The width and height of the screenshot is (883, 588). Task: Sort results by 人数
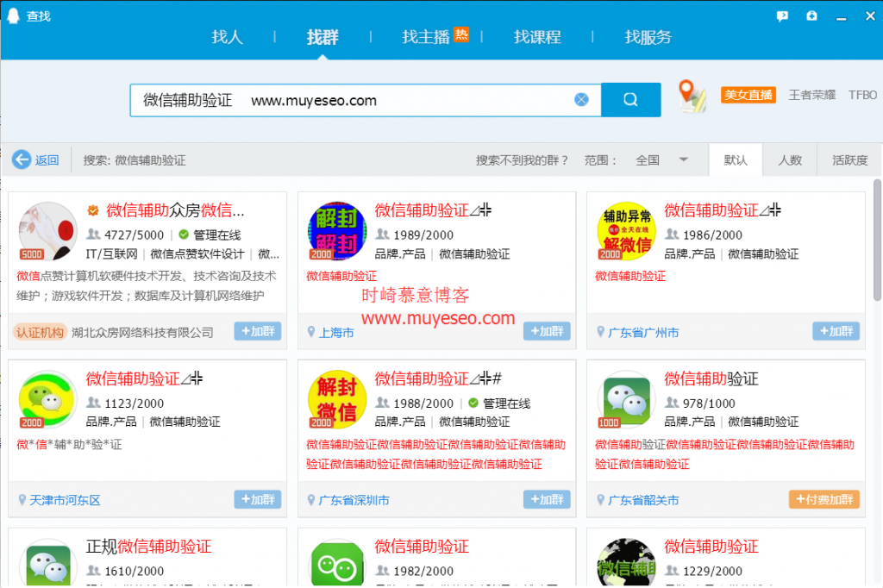click(x=790, y=160)
